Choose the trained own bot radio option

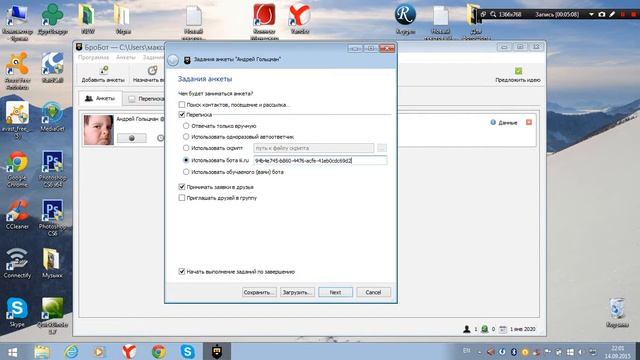tap(186, 172)
